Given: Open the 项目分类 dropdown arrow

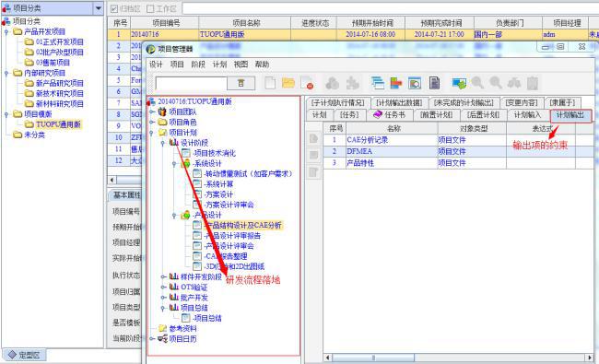Looking at the screenshot, I should 99,8.
